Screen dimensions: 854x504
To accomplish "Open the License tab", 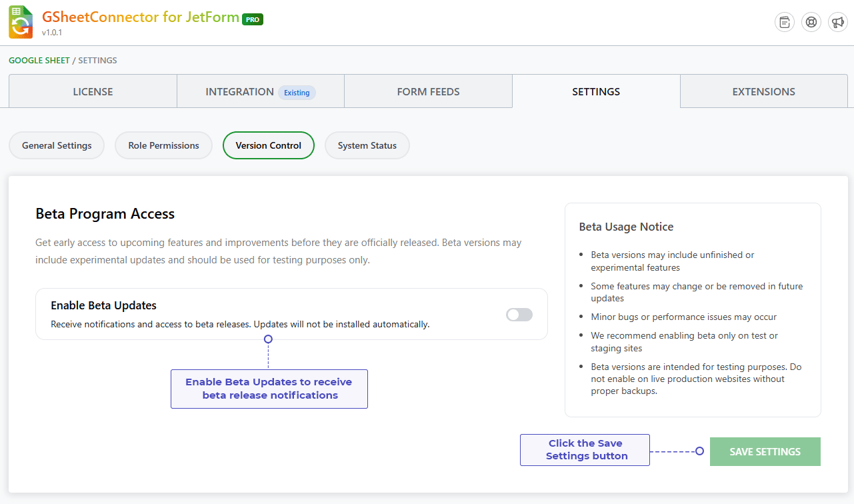I will coord(93,91).
